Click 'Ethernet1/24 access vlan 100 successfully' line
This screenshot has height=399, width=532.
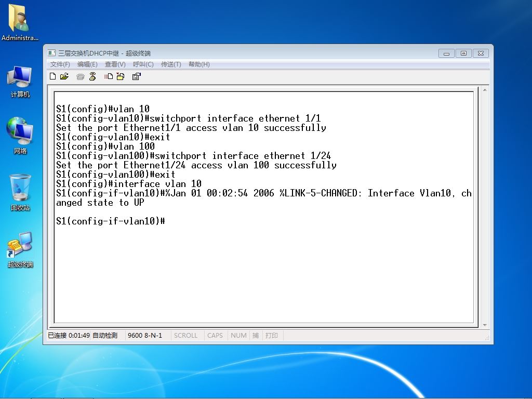[x=196, y=165]
